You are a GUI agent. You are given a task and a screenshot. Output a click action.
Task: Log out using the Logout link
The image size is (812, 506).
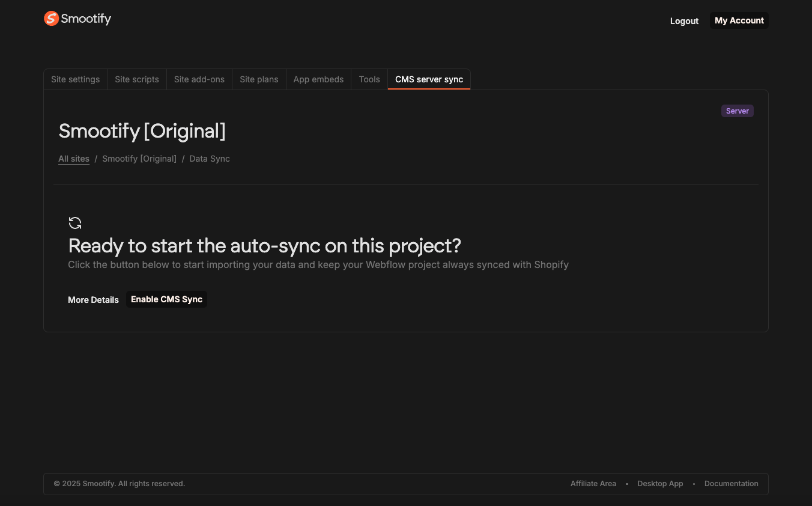point(684,21)
